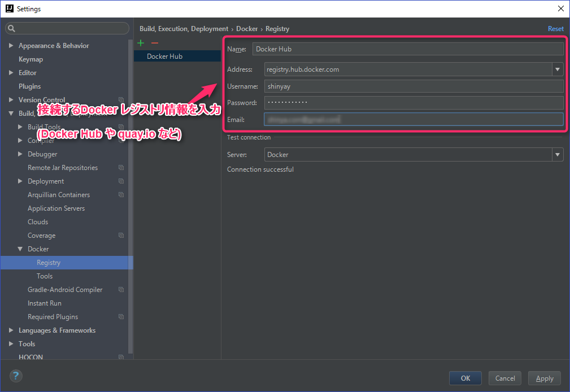Open the Server dropdown list
Image resolution: width=570 pixels, height=392 pixels.
(558, 155)
